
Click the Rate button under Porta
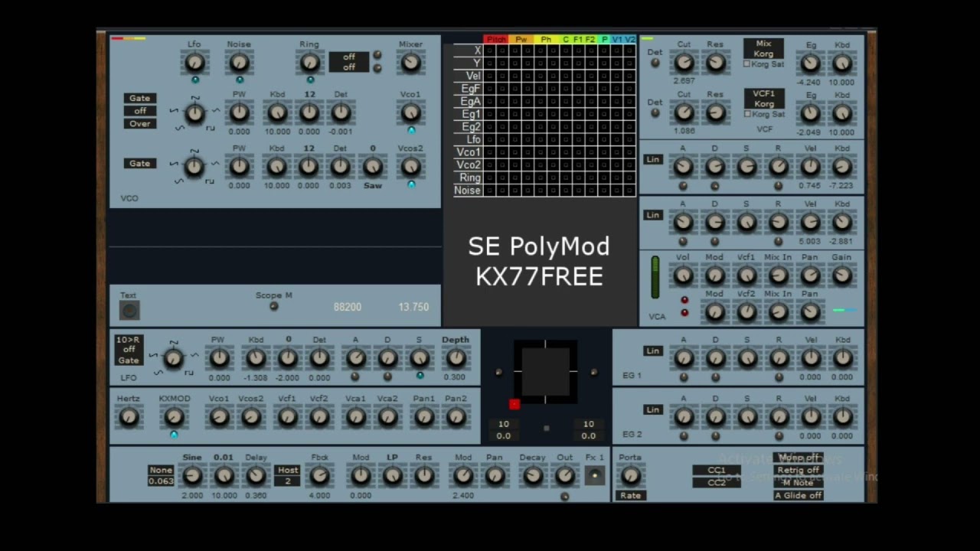(x=631, y=495)
